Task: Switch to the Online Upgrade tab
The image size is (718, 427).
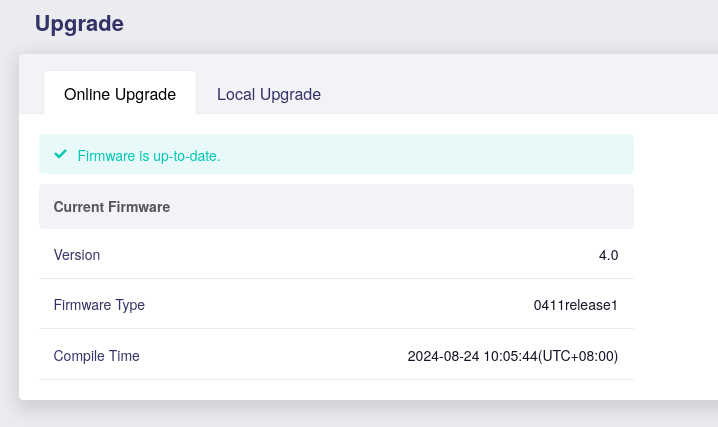Action: pos(120,94)
